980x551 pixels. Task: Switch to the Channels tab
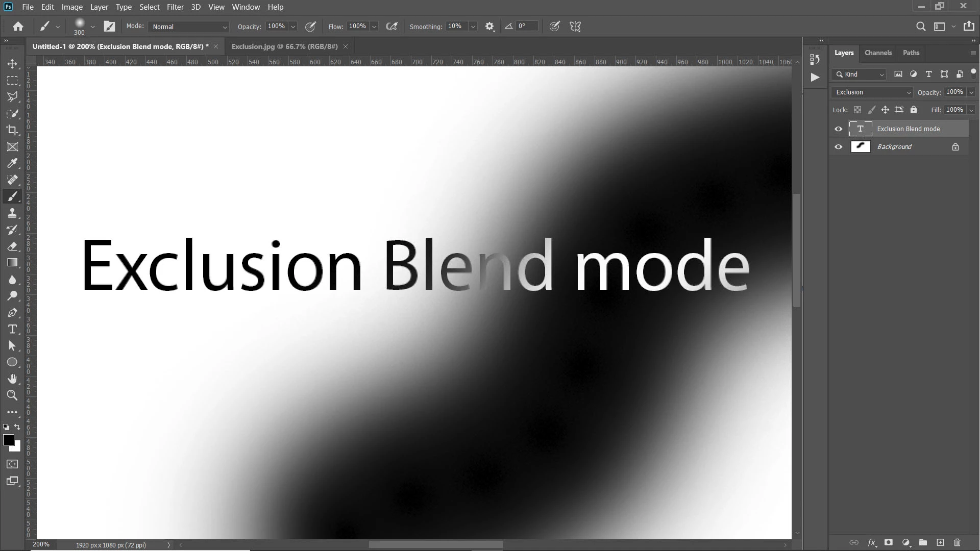(x=878, y=53)
